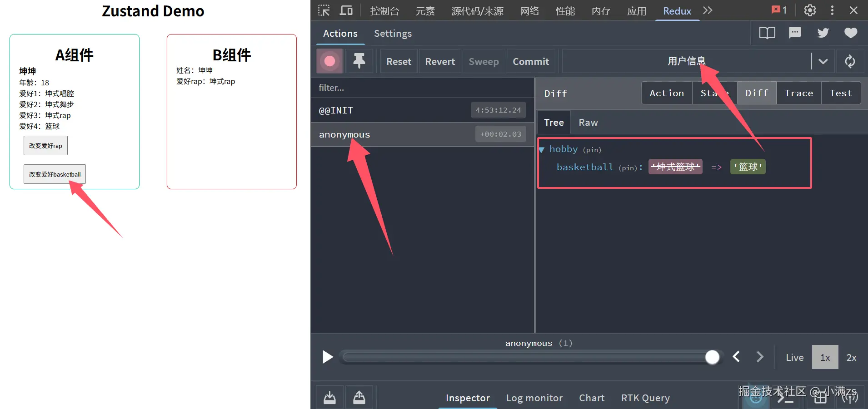Viewport: 868px width, 409px height.
Task: Show more DevTools tabs chevron
Action: point(708,10)
